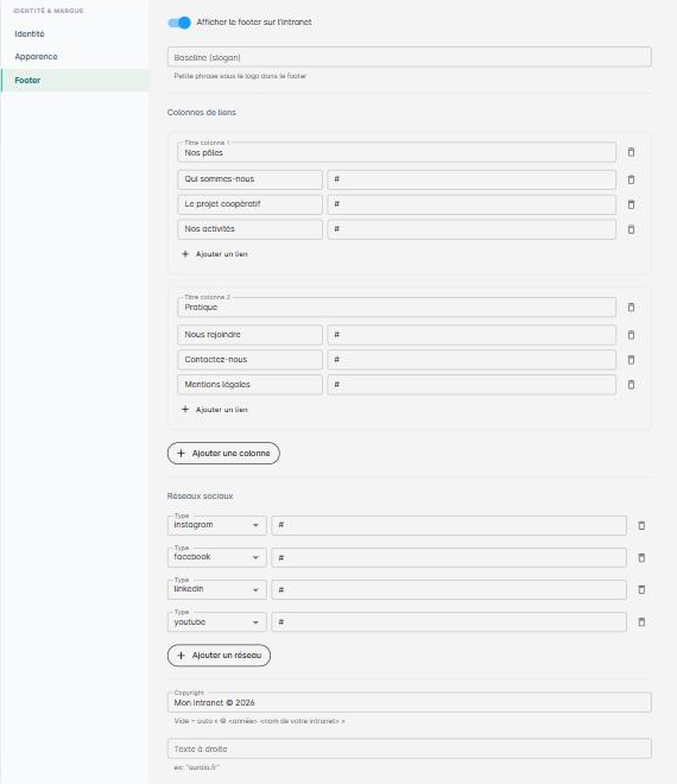Remove the linkedin social network row
677x784 pixels.
(641, 590)
